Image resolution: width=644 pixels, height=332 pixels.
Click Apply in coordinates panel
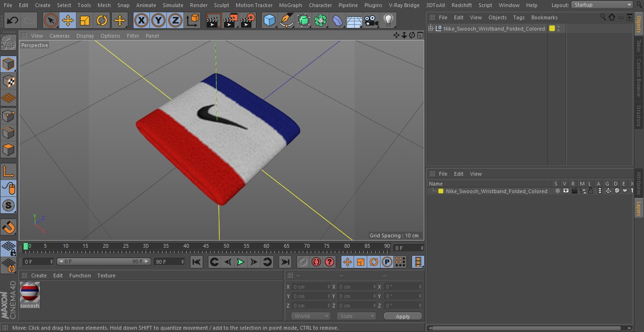point(403,316)
